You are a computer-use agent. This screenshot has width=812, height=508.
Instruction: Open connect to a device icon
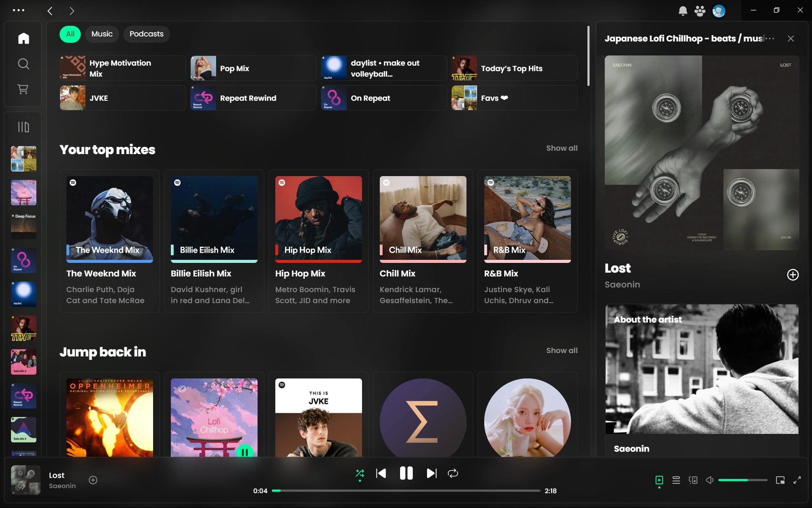click(693, 480)
